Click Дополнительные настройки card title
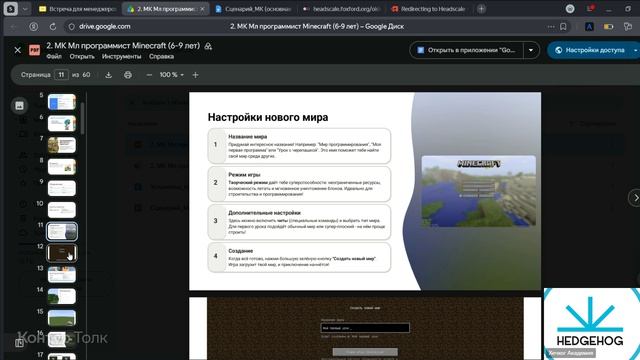The height and width of the screenshot is (360, 640). pyautogui.click(x=264, y=213)
